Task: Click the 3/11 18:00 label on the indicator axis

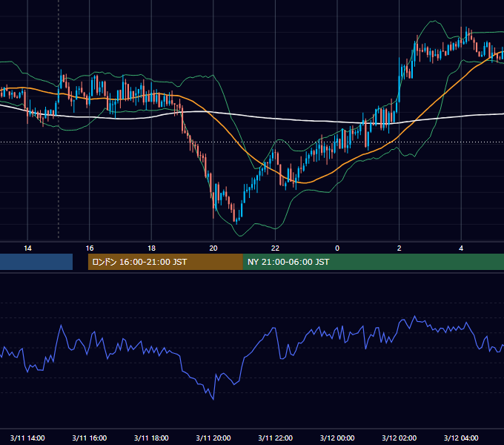Action: (x=151, y=438)
